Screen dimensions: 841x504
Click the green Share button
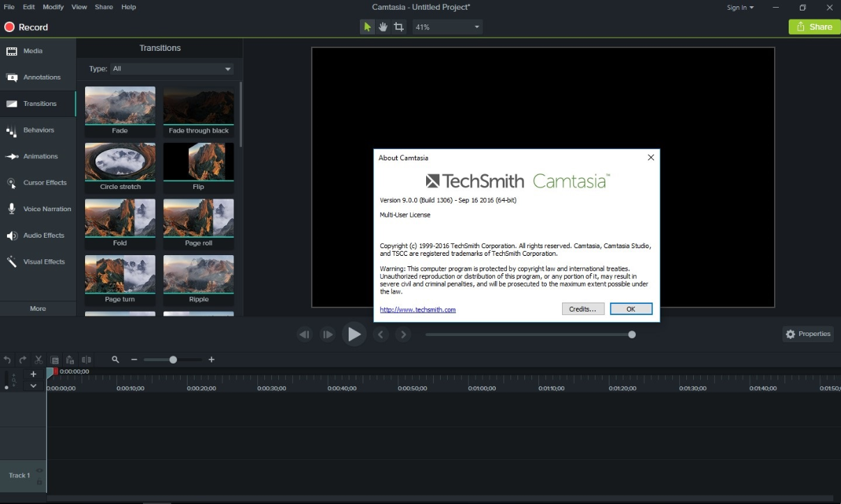pyautogui.click(x=815, y=27)
